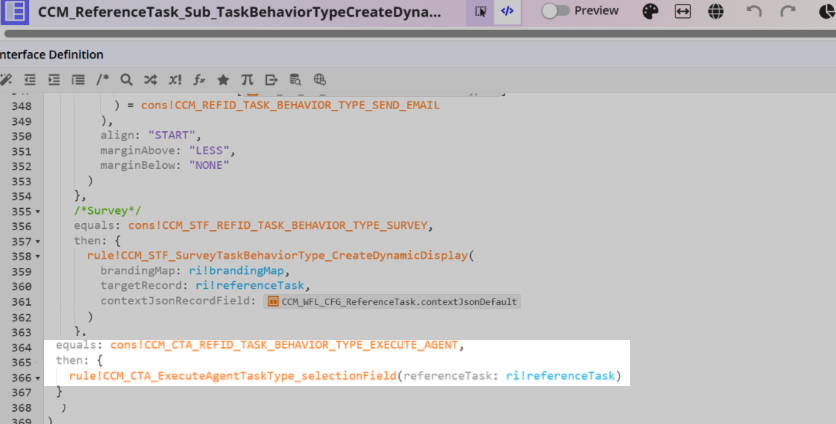Click the x! toolbar icon

[x=175, y=80]
